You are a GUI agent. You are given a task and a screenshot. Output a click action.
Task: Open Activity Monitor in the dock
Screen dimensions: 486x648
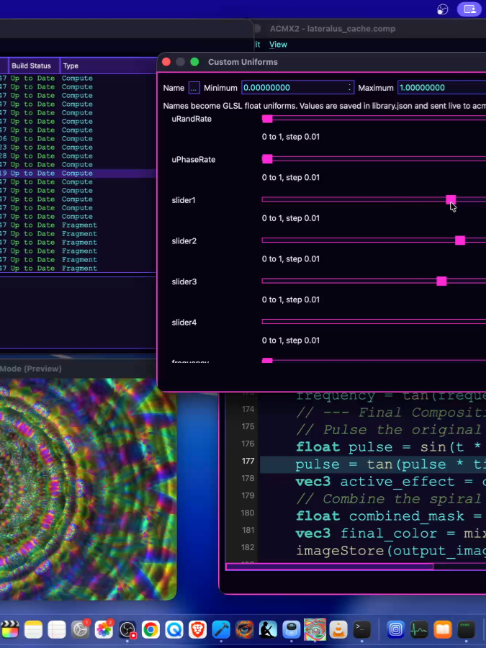click(x=419, y=629)
